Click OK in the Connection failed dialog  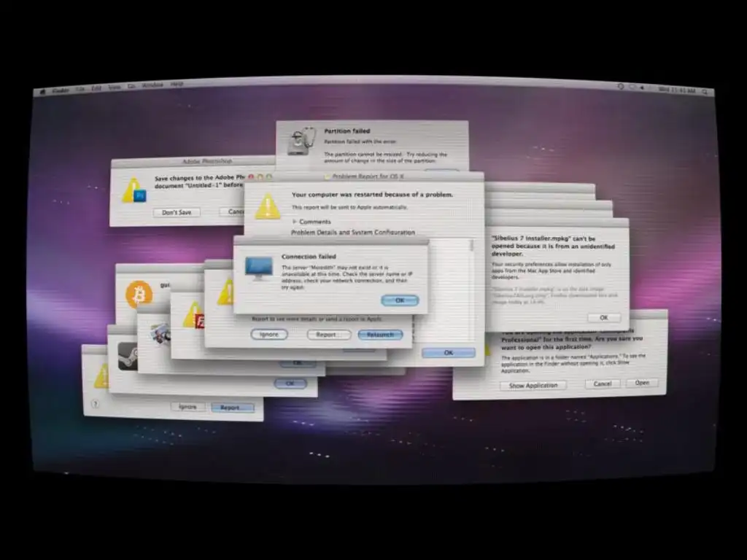click(400, 300)
